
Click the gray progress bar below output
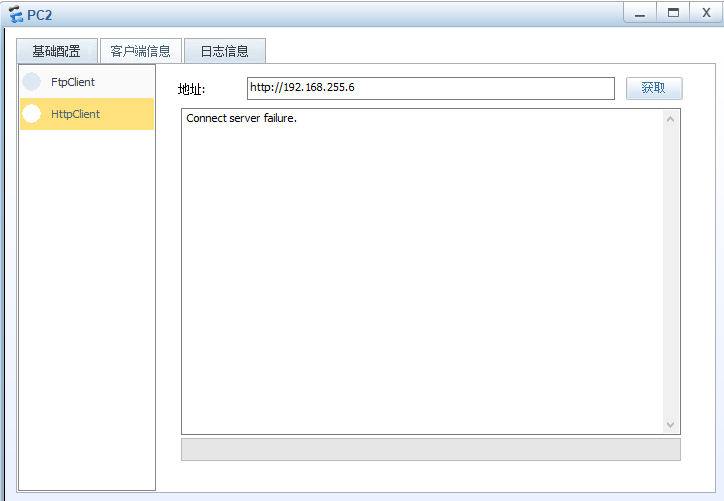coord(431,449)
